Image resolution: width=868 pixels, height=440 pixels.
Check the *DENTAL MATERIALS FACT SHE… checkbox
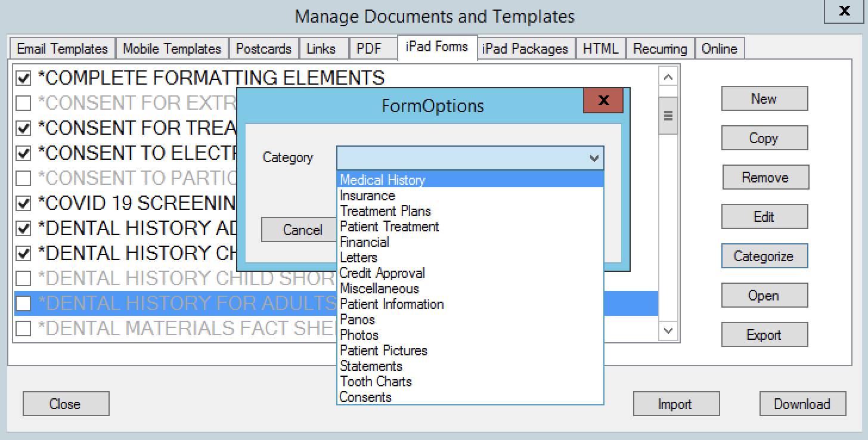click(x=23, y=329)
